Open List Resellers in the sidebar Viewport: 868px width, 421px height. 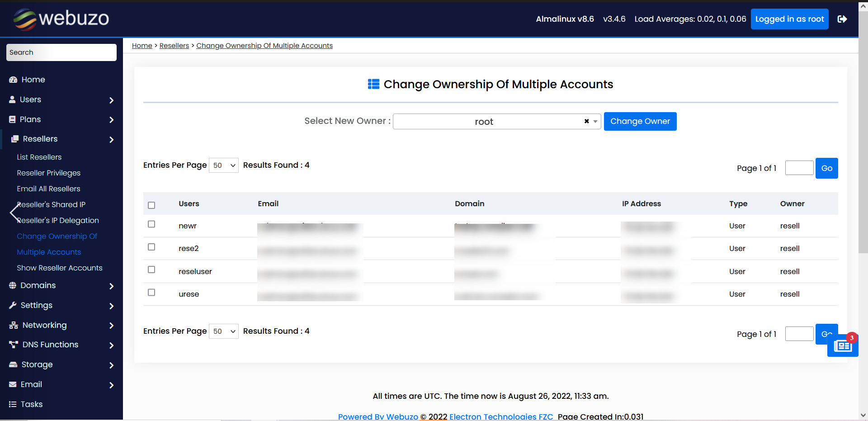point(39,157)
